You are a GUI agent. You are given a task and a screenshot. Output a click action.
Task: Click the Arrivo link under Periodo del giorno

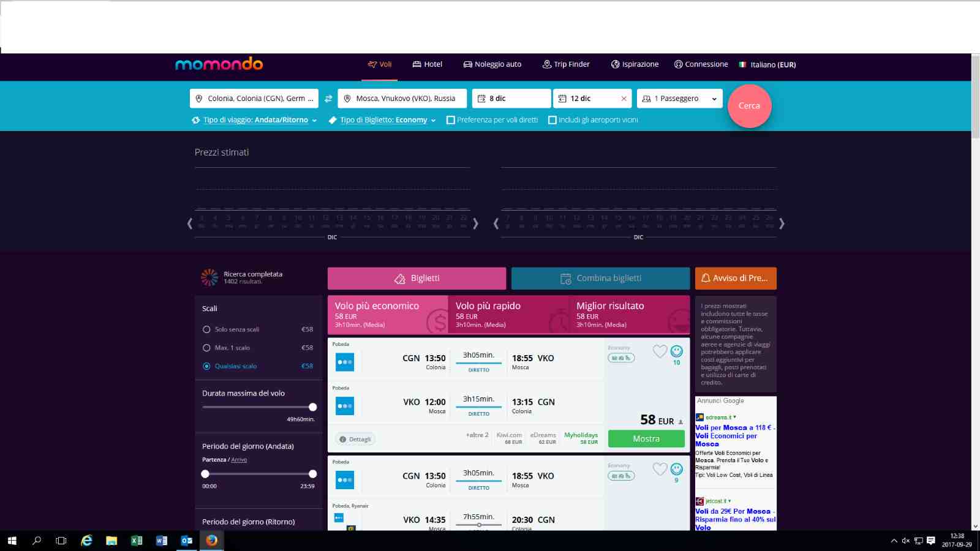point(239,460)
